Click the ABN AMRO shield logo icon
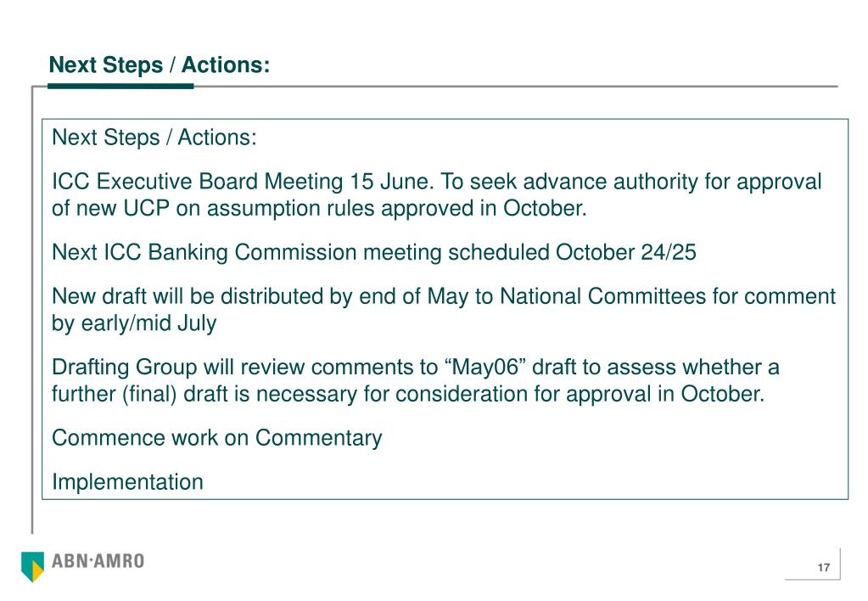The height and width of the screenshot is (601, 868). 32,566
